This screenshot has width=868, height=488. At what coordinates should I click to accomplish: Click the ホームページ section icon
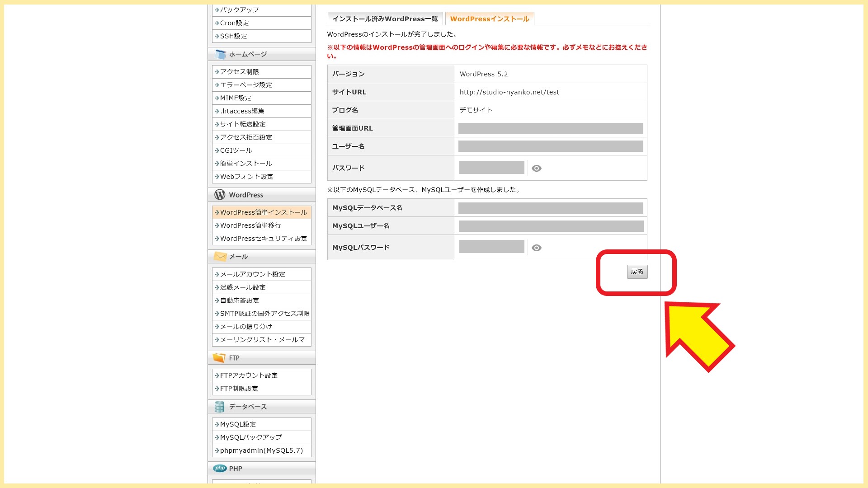(221, 54)
